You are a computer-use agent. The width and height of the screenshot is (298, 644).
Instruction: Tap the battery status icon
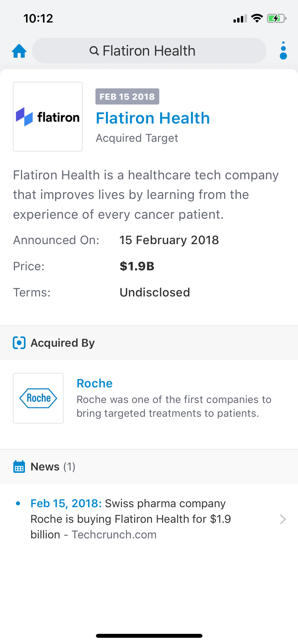click(276, 18)
